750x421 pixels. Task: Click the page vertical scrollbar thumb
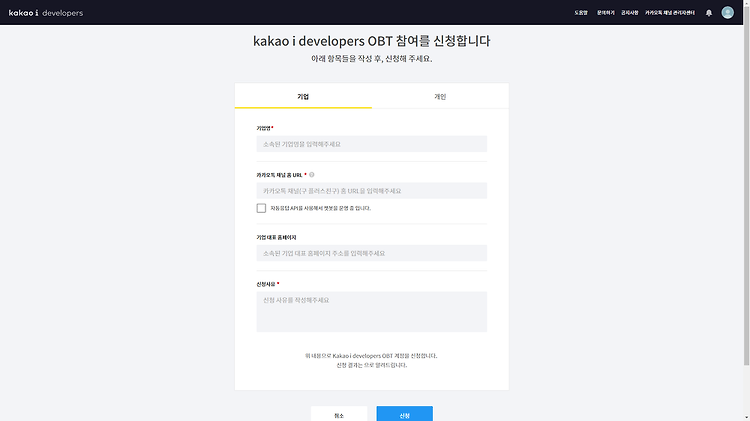pos(746,187)
